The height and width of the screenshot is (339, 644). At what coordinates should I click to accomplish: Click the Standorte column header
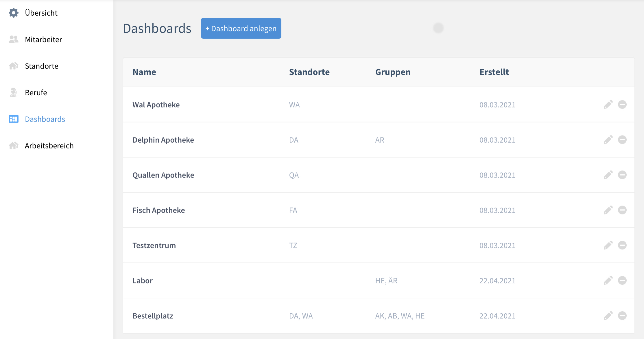[x=309, y=72]
